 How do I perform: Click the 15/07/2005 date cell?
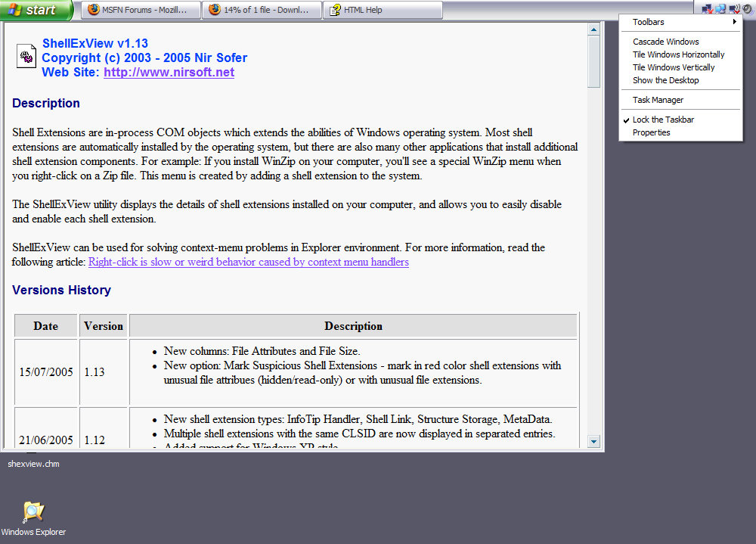(46, 372)
